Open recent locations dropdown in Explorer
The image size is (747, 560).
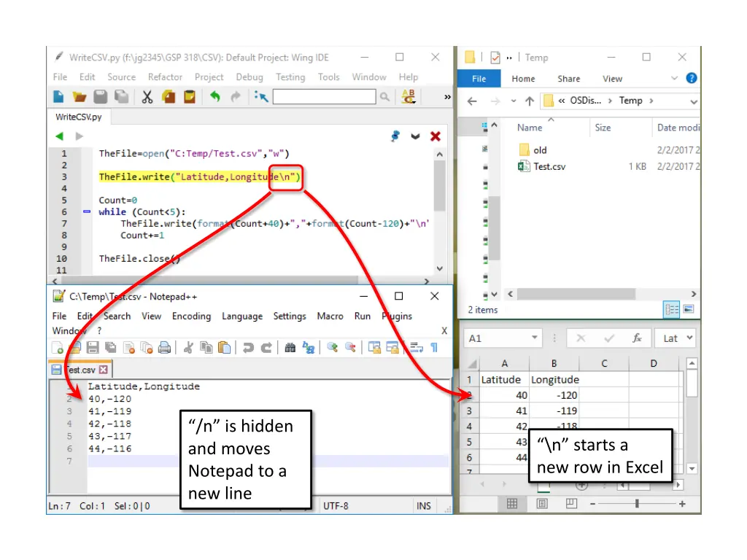(x=513, y=101)
